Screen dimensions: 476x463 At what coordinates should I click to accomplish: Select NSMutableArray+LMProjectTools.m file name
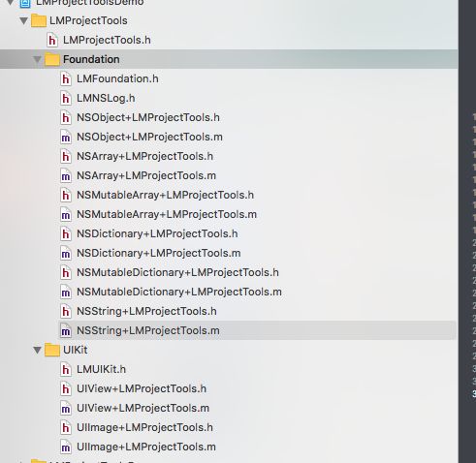167,214
